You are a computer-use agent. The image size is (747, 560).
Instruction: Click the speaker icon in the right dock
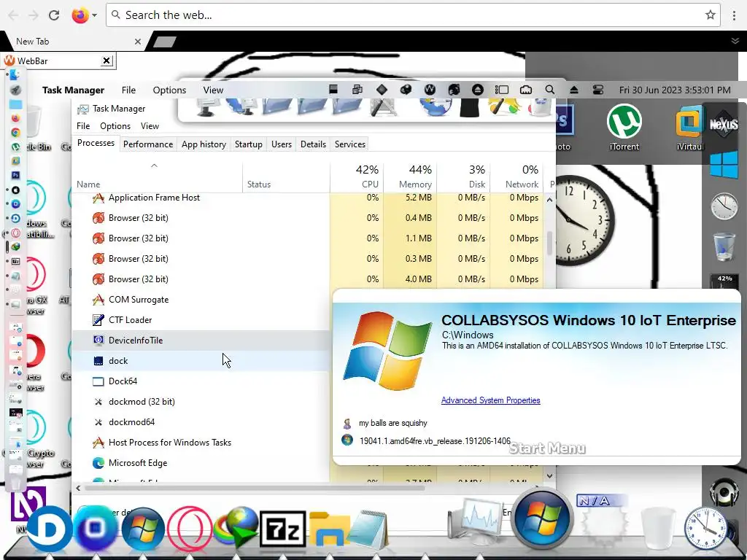[x=724, y=492]
